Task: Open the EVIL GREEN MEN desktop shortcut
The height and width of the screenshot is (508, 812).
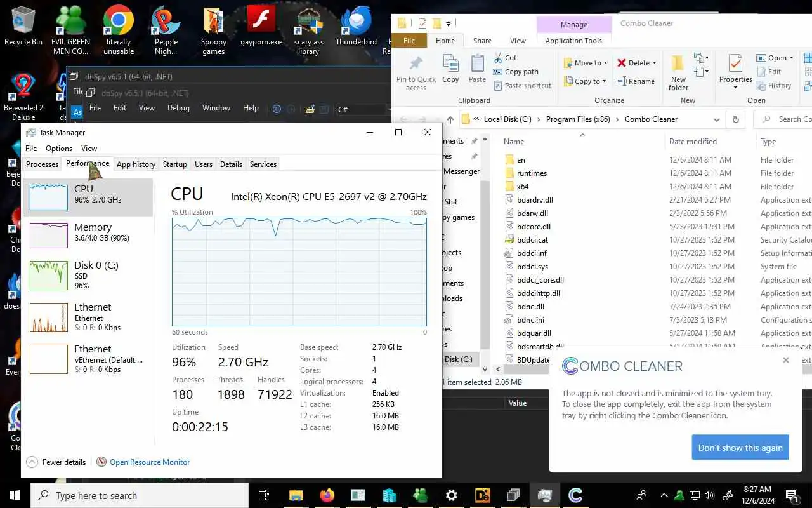Action: [x=70, y=30]
